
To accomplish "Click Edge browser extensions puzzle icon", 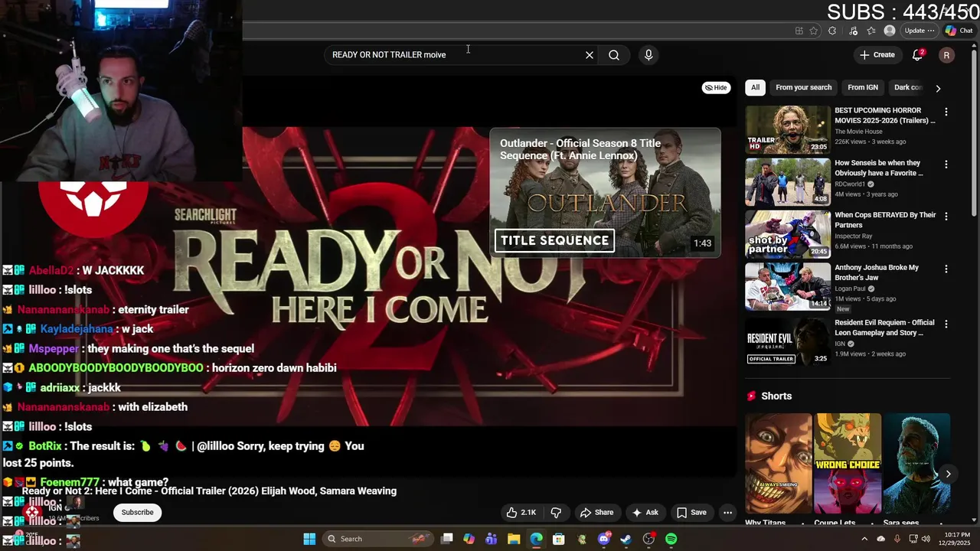I will [x=832, y=31].
